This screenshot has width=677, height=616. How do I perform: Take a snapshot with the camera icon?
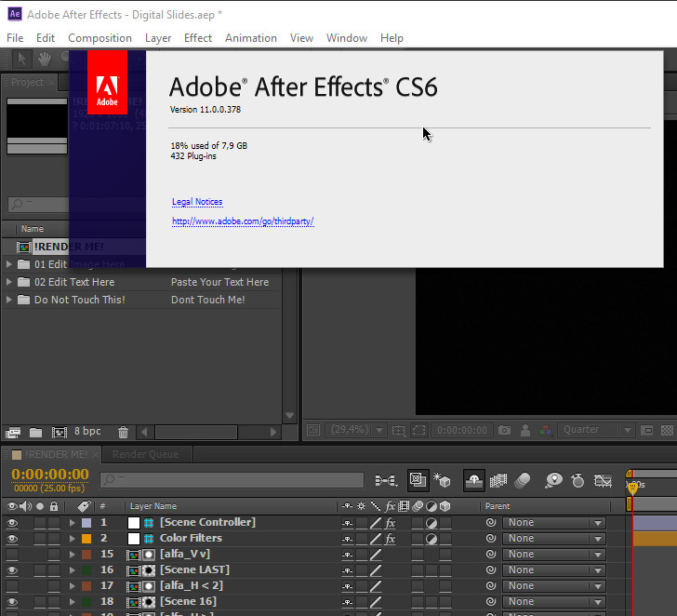point(504,431)
